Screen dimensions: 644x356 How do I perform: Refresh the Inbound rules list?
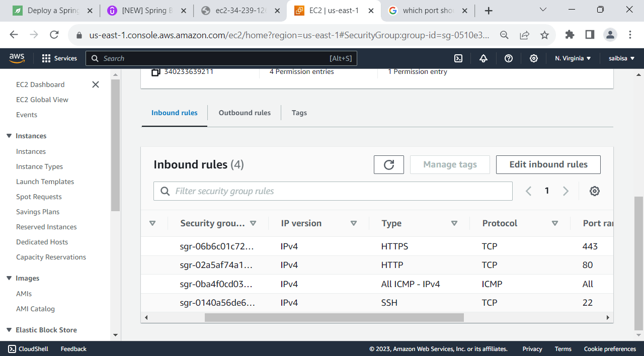click(x=388, y=164)
